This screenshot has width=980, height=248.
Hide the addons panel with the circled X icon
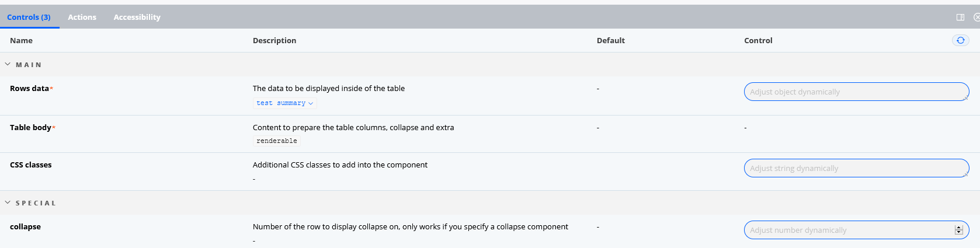tap(976, 18)
